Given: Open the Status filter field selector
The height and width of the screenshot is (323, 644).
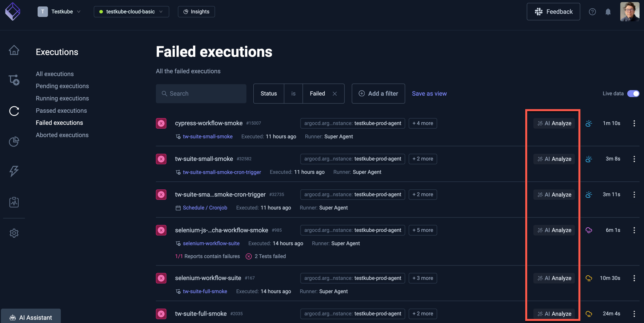Looking at the screenshot, I should 269,94.
